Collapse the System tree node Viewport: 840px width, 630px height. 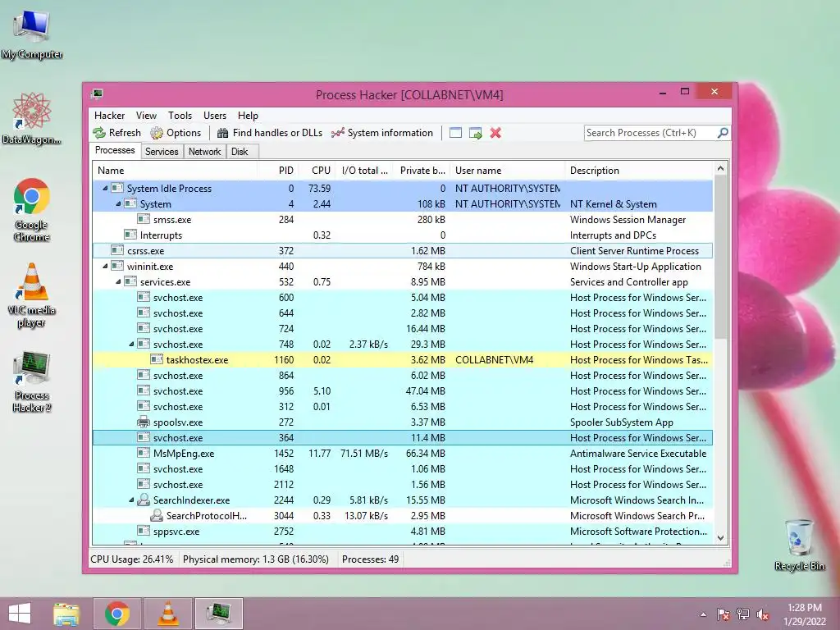(118, 203)
